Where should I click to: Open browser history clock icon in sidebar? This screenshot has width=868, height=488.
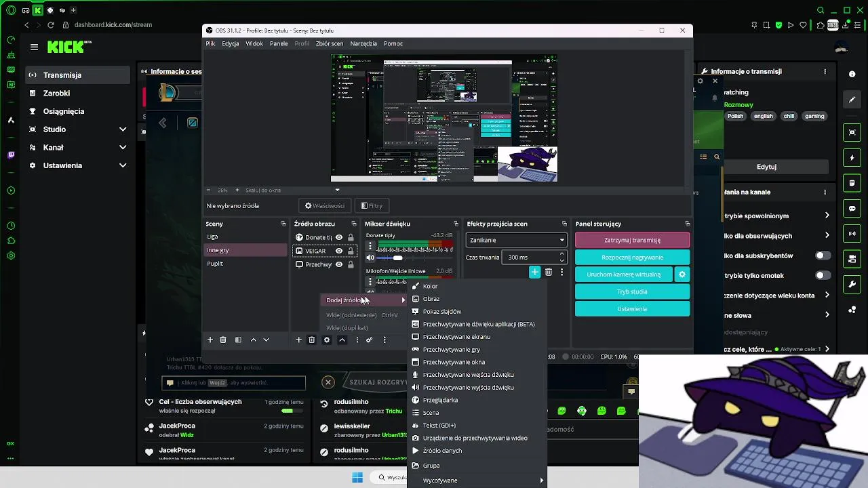[11, 226]
